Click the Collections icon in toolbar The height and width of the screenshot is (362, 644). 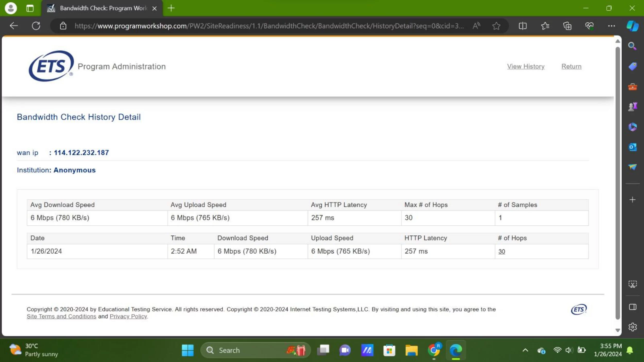tap(567, 26)
